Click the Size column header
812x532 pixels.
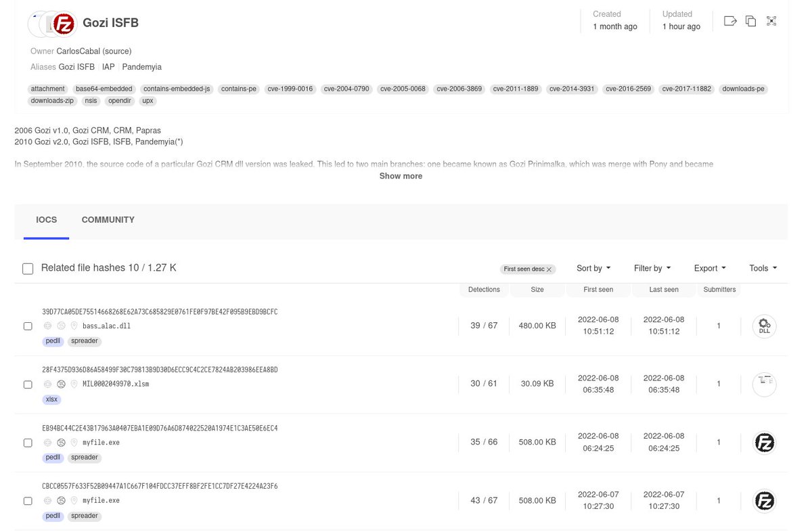537,290
